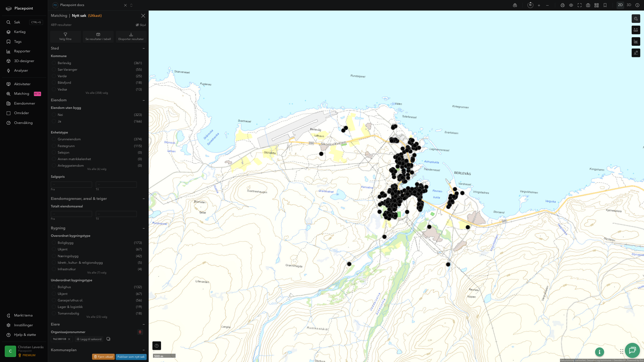Viewport: 644px width, 362px height.
Task: Open the travel-time walking tool
Action: click(x=636, y=53)
